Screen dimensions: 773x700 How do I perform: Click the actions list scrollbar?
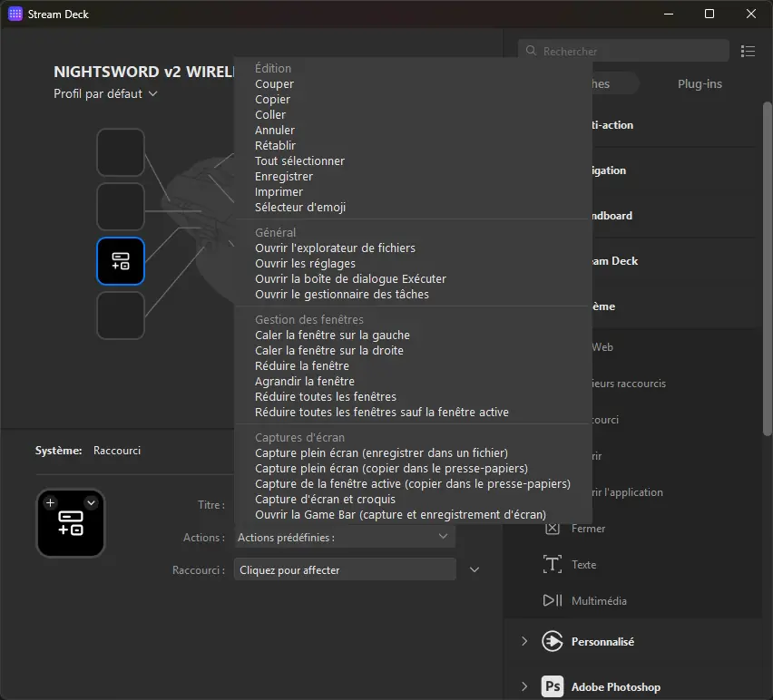tap(767, 268)
